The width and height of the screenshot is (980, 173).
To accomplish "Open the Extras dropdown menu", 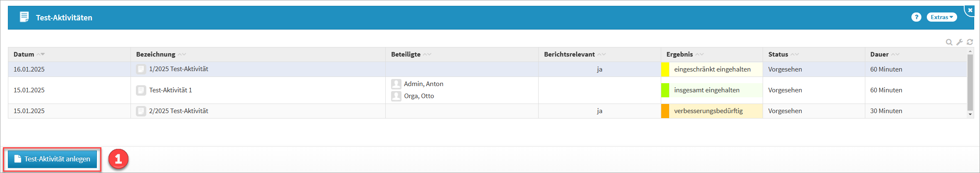I will pos(941,17).
